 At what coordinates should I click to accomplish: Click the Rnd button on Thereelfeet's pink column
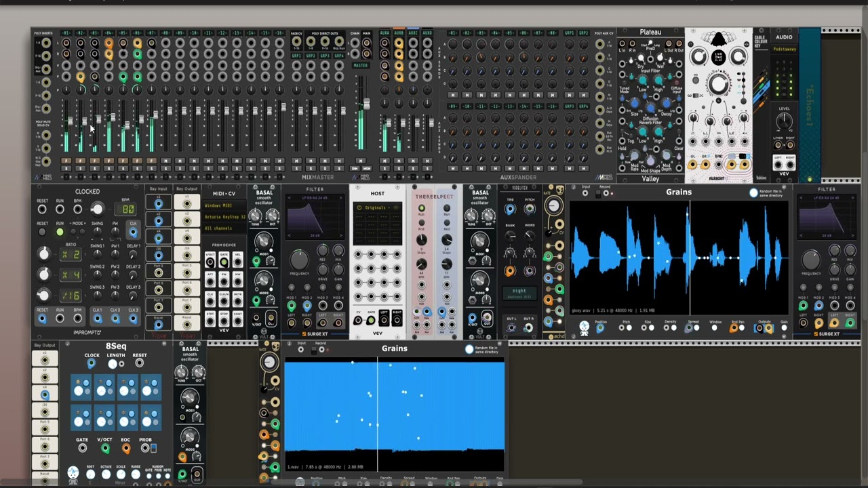coord(421,222)
